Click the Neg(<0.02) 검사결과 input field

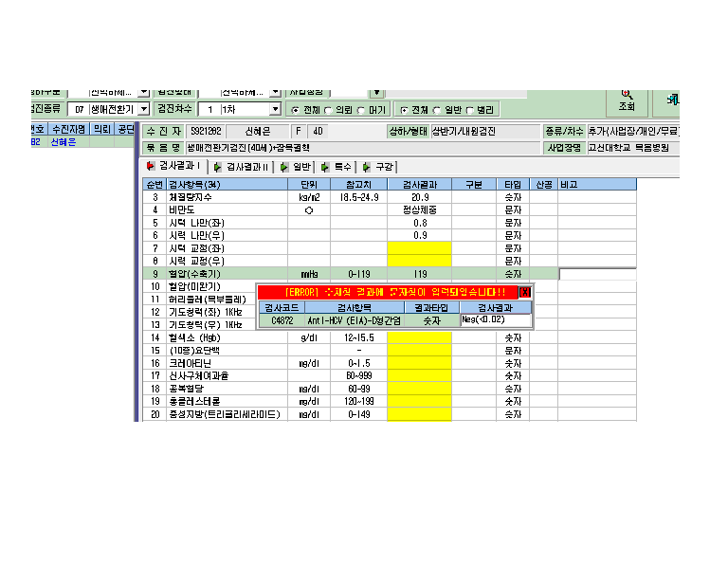click(x=496, y=320)
